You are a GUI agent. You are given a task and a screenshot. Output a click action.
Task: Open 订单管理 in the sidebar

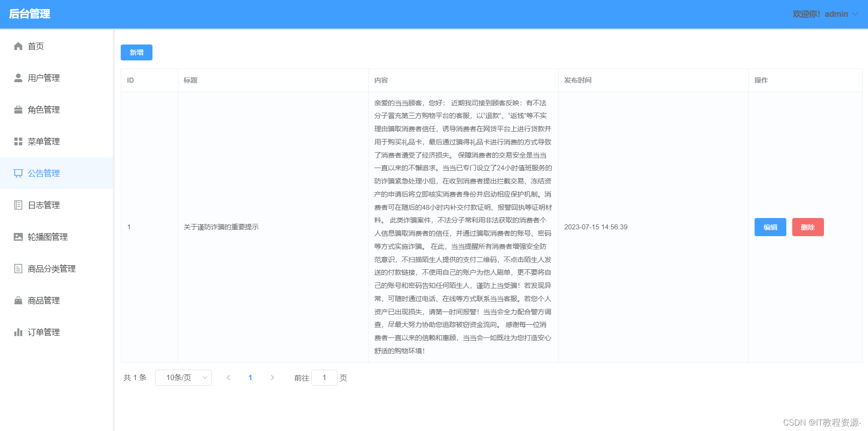57,332
